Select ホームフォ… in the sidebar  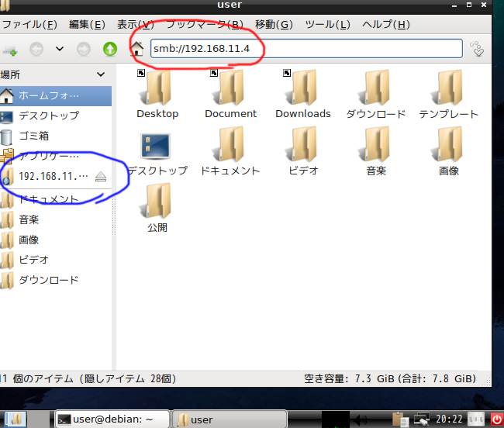pyautogui.click(x=56, y=95)
